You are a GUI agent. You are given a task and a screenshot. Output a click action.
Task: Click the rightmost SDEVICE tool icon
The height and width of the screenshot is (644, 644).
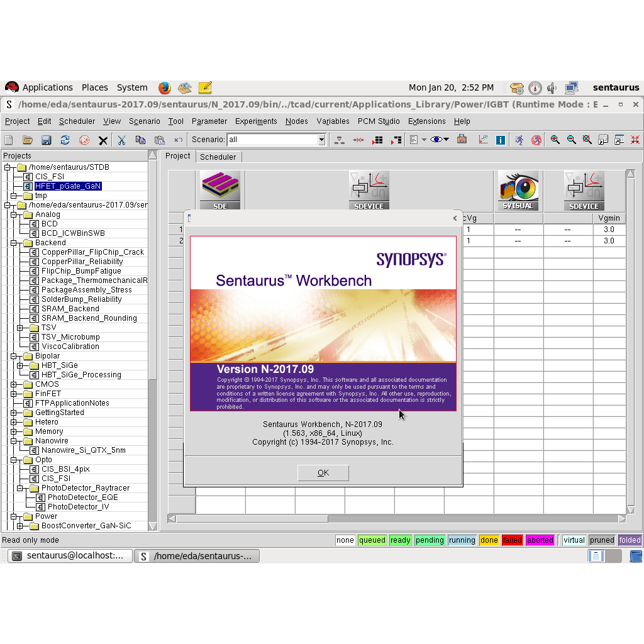pos(584,191)
